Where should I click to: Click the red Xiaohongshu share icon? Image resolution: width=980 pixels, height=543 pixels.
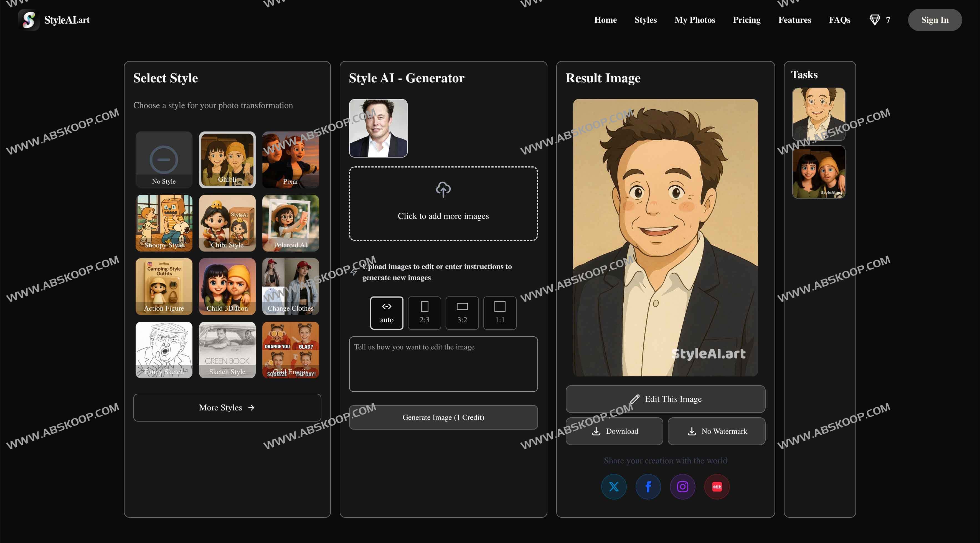coord(717,487)
